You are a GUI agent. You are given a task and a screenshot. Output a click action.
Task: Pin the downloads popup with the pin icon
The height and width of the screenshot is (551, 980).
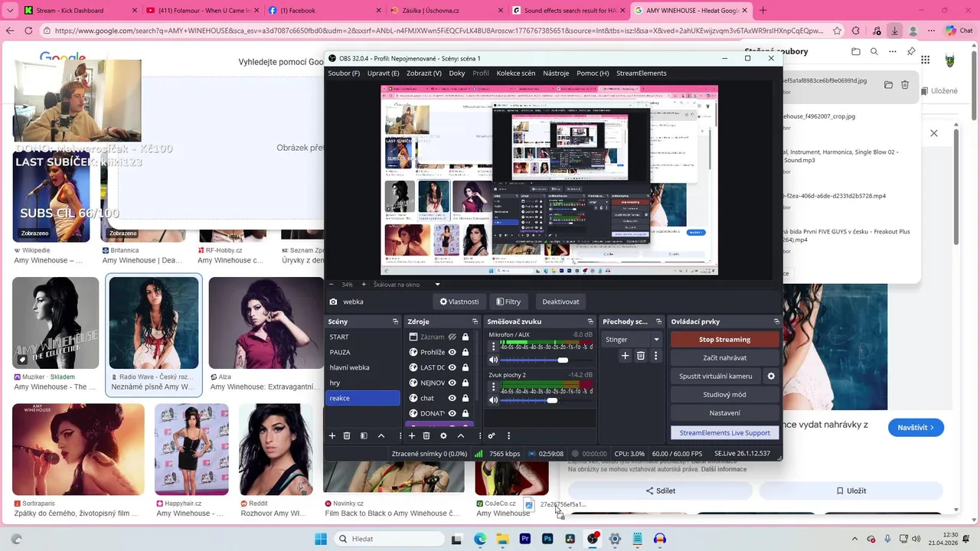pyautogui.click(x=911, y=52)
